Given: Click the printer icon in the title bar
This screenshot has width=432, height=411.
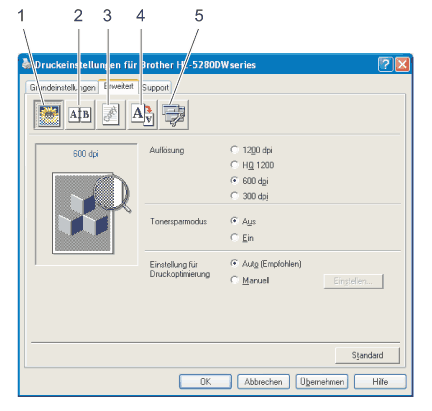Looking at the screenshot, I should 27,63.
